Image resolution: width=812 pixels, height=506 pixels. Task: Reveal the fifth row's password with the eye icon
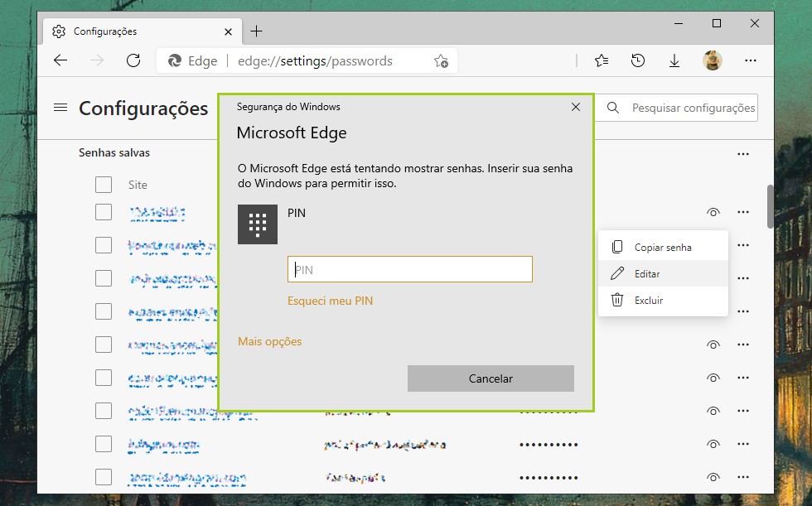pyautogui.click(x=713, y=345)
